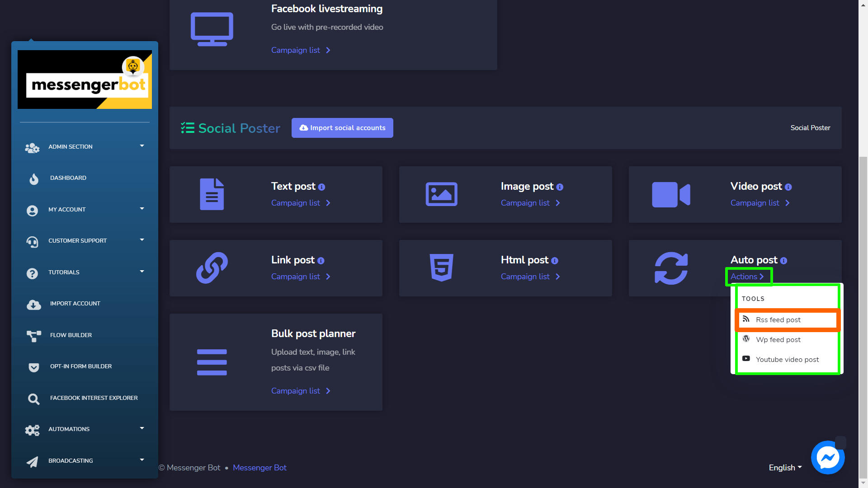Image resolution: width=868 pixels, height=488 pixels.
Task: Click the Auto post sync icon
Action: point(671,268)
